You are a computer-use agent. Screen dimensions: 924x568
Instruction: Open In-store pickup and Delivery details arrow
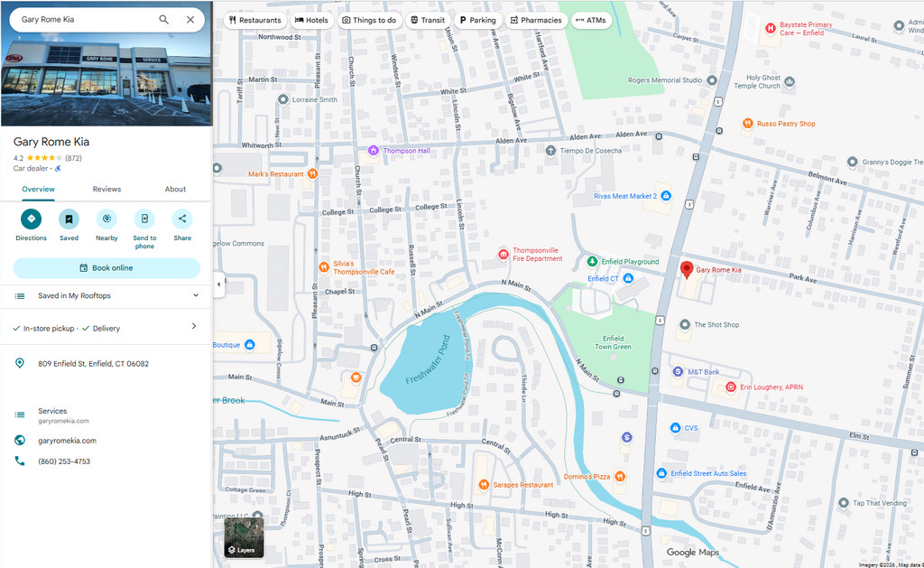193,326
